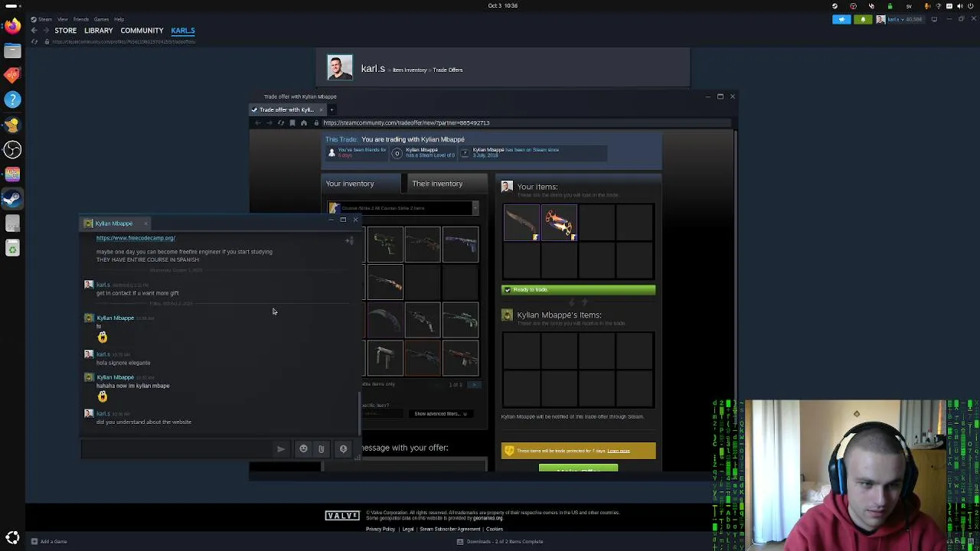
Task: Open the Games menu
Action: [x=101, y=19]
